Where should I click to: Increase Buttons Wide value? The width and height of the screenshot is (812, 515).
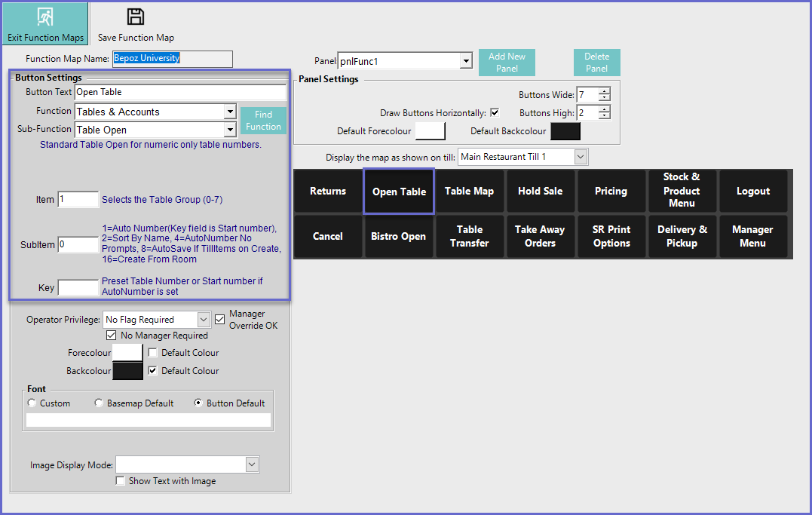pos(605,91)
